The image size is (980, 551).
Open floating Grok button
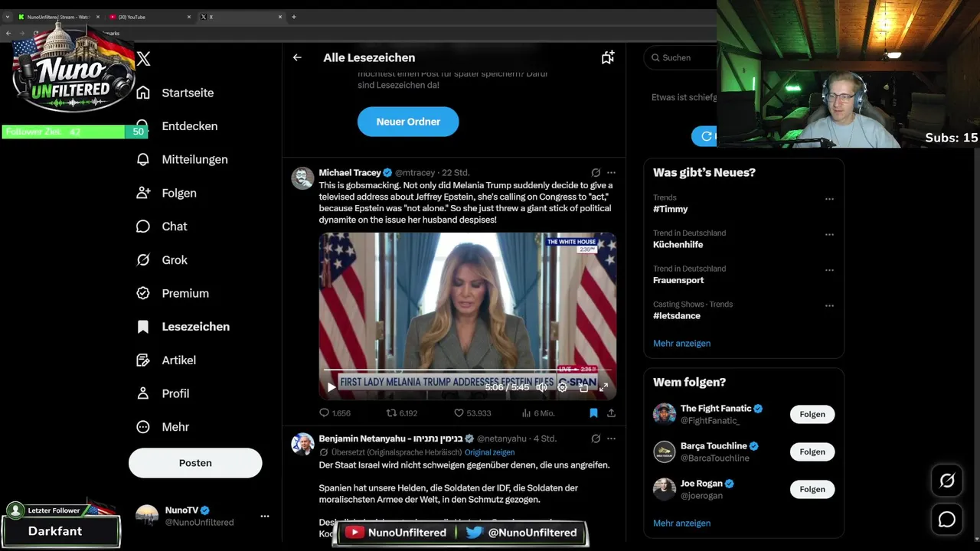tap(947, 481)
